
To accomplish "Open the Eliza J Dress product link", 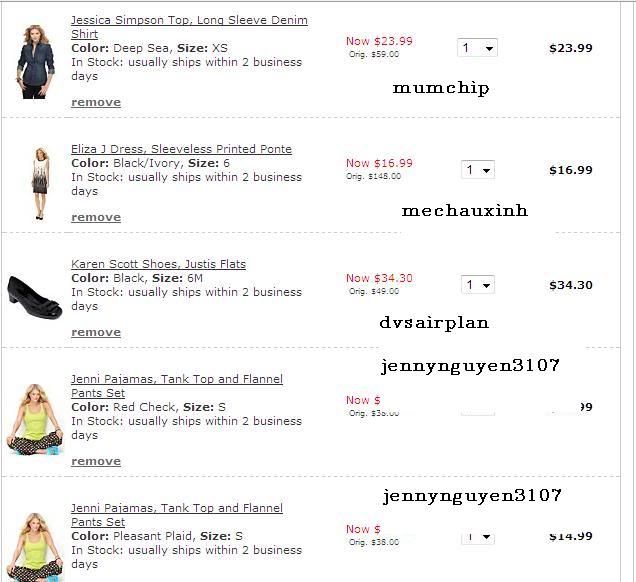I will coord(181,149).
